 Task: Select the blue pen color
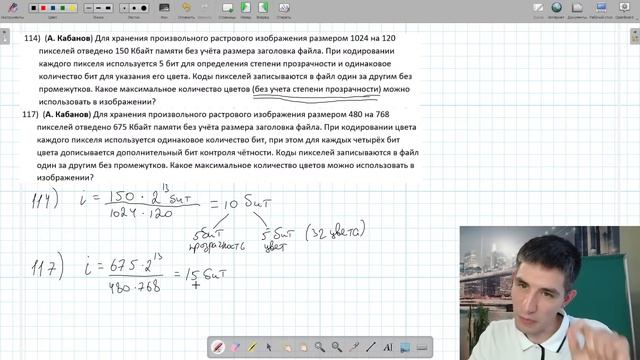tap(53, 8)
